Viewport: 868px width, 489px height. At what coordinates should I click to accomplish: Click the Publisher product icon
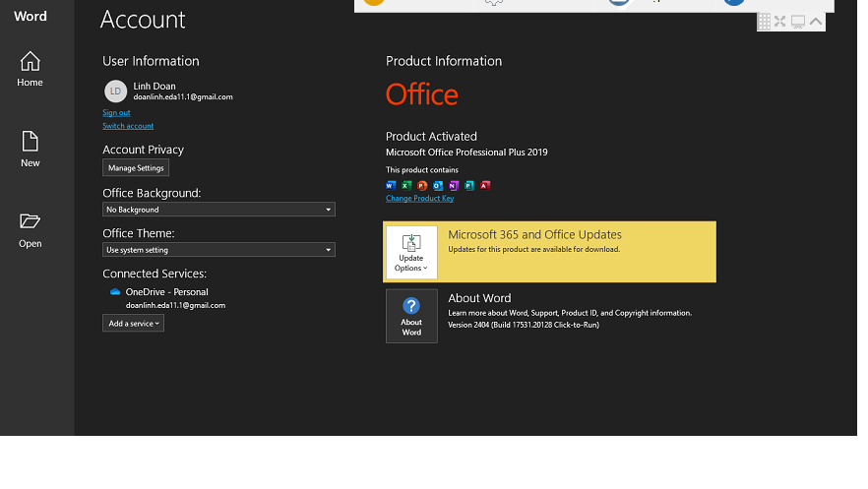pyautogui.click(x=469, y=185)
